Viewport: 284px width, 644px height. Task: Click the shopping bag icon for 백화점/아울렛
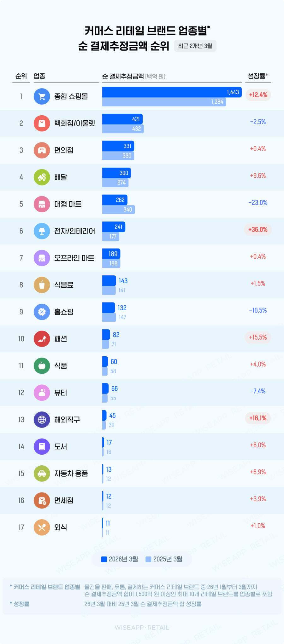42,123
